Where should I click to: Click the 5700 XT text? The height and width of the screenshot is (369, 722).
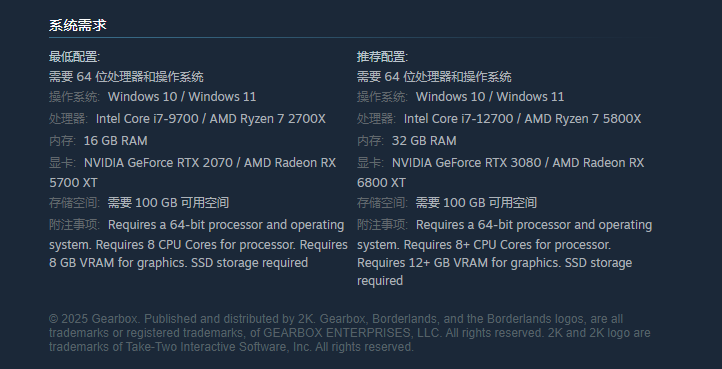coord(73,183)
